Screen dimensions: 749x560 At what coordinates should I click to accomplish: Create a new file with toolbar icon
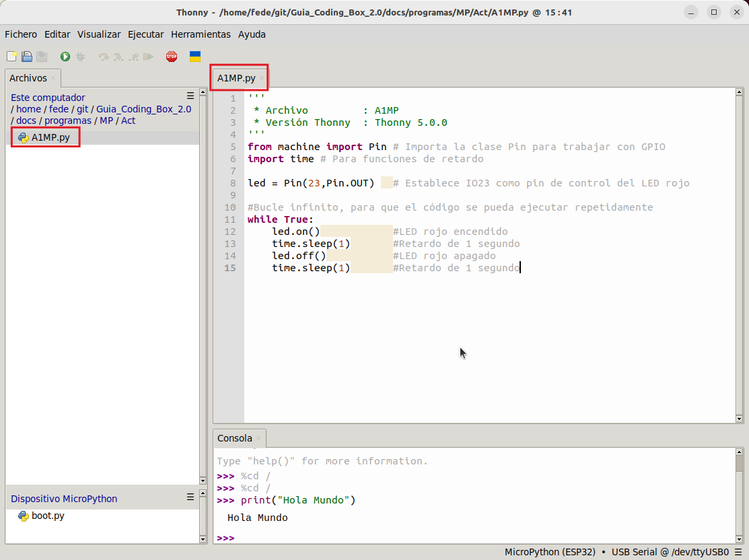point(12,57)
